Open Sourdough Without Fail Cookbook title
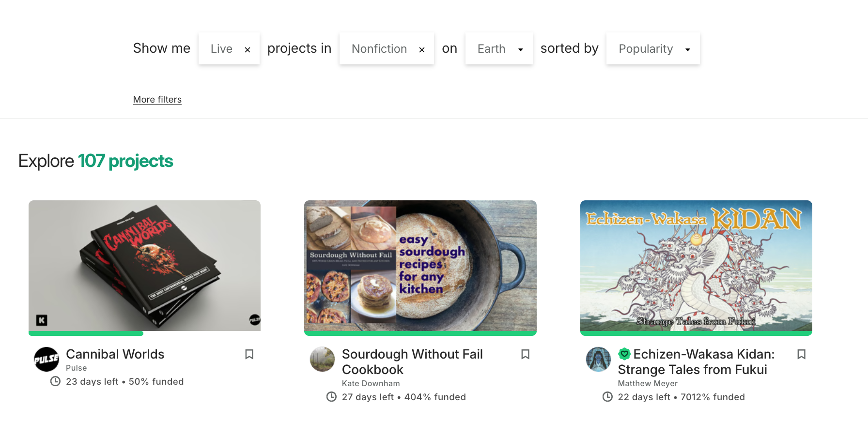The height and width of the screenshot is (421, 868). tap(412, 361)
